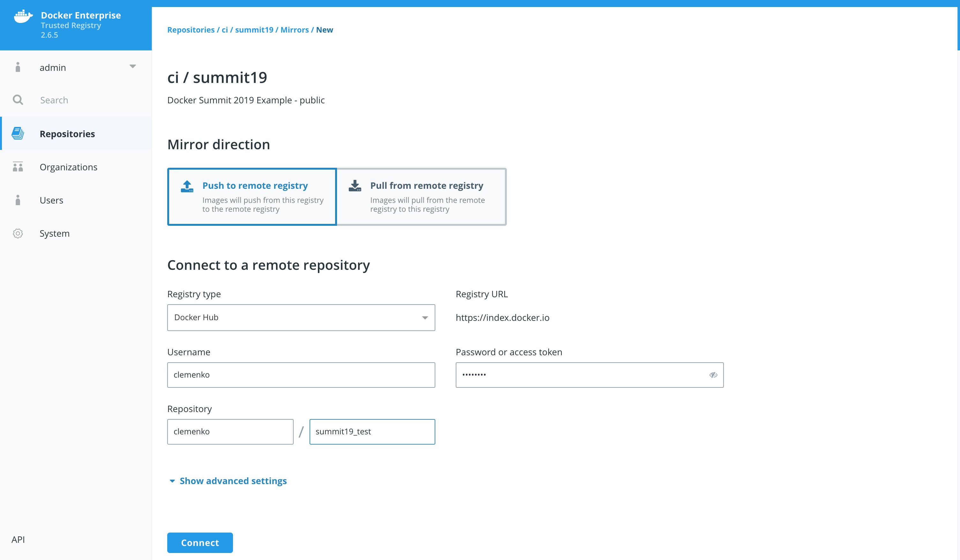Go to Mirrors breadcrumb link
Image resolution: width=960 pixels, height=560 pixels.
pos(294,30)
